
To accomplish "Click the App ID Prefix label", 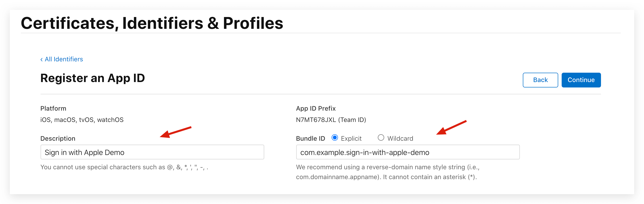I will coord(316,108).
